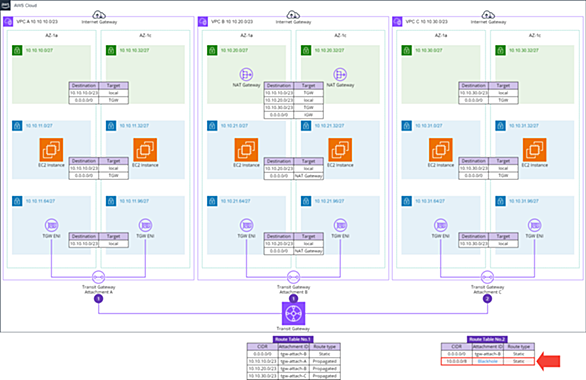Viewport: 586px width, 380px height.
Task: Click the 'Route Table No.1' title
Action: (293, 339)
